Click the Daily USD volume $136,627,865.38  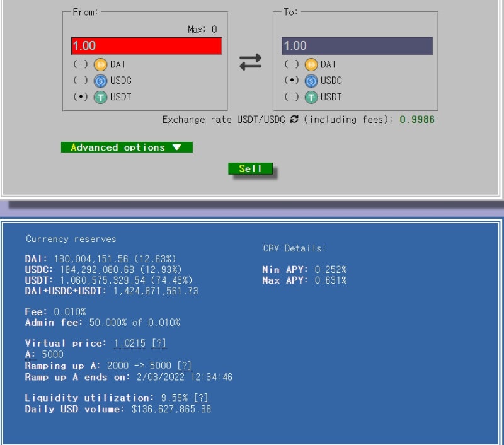click(171, 409)
